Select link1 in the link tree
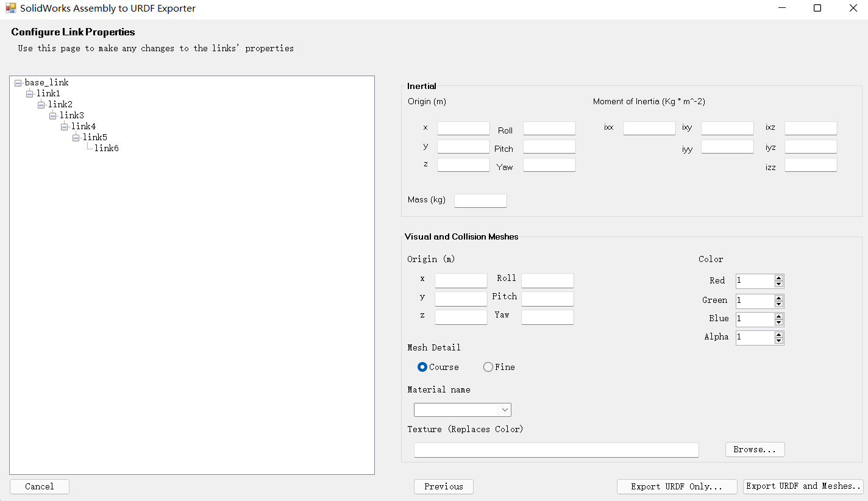Viewport: 868px width, 501px height. pos(48,93)
